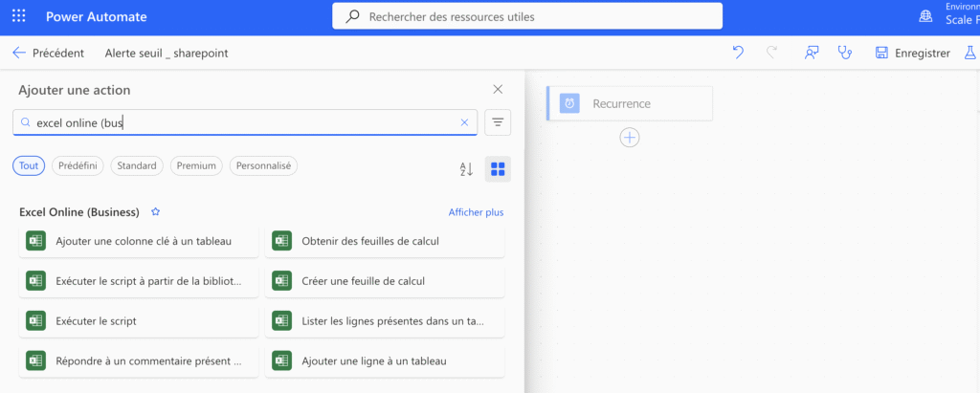Click Afficher plus link
The width and height of the screenshot is (980, 393).
click(476, 212)
